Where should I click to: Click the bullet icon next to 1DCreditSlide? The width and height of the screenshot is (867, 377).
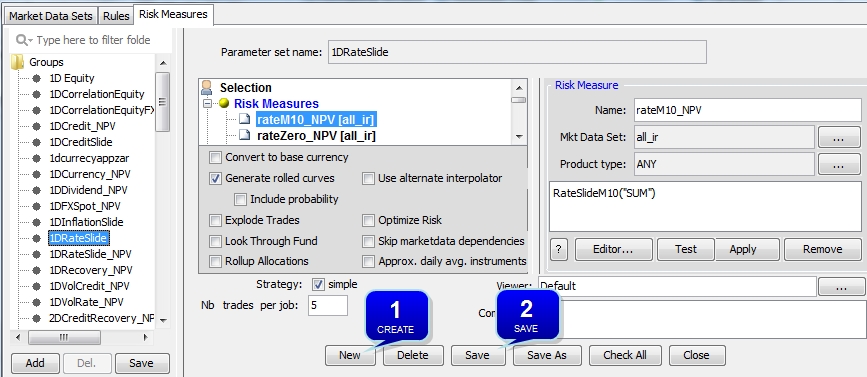[x=36, y=142]
